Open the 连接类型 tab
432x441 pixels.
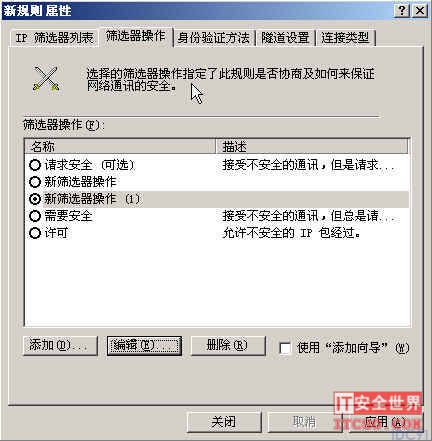346,38
